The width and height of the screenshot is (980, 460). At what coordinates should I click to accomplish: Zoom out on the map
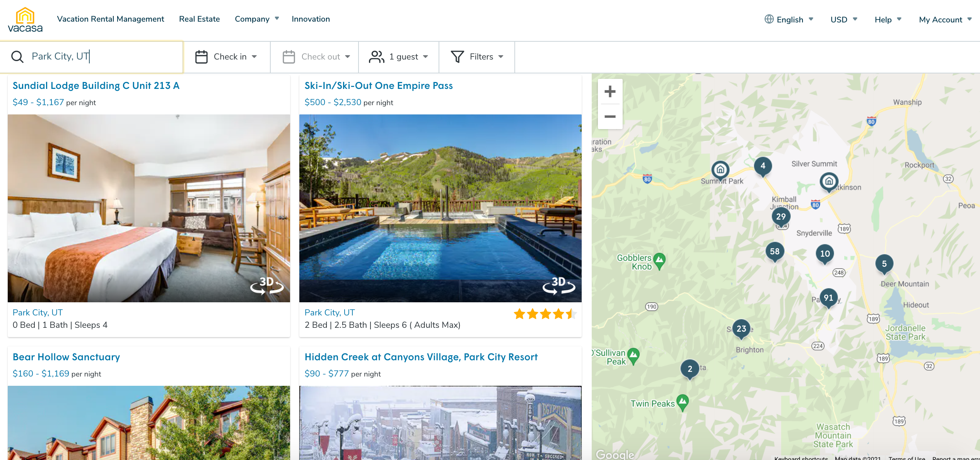pos(610,116)
